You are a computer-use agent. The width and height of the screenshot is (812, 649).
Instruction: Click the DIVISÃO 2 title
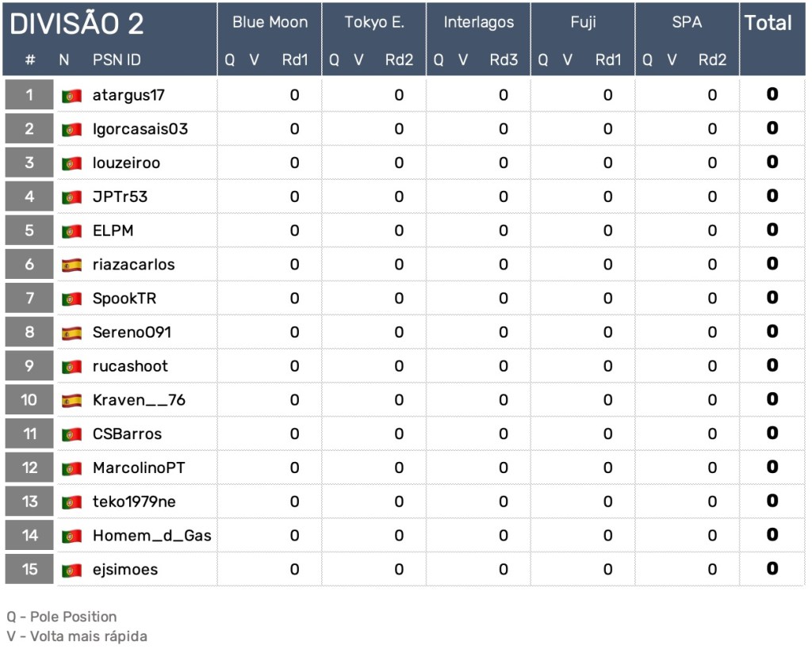(77, 25)
